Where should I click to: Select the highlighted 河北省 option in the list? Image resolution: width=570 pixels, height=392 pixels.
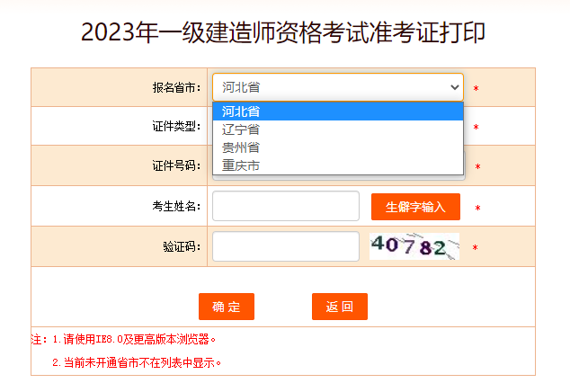[x=337, y=111]
